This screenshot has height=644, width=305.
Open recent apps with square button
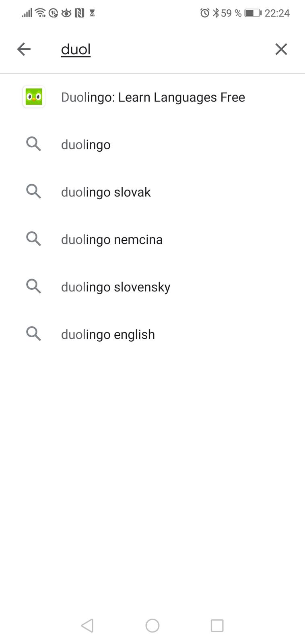(217, 625)
